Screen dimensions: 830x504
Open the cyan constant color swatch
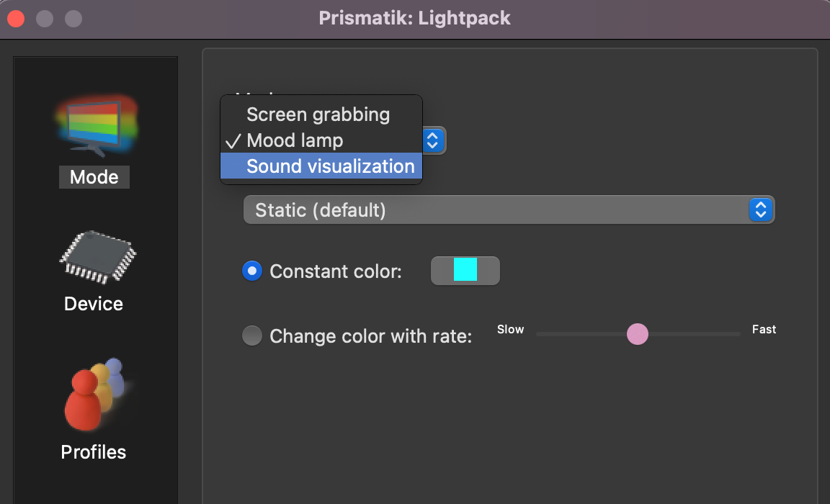465,271
